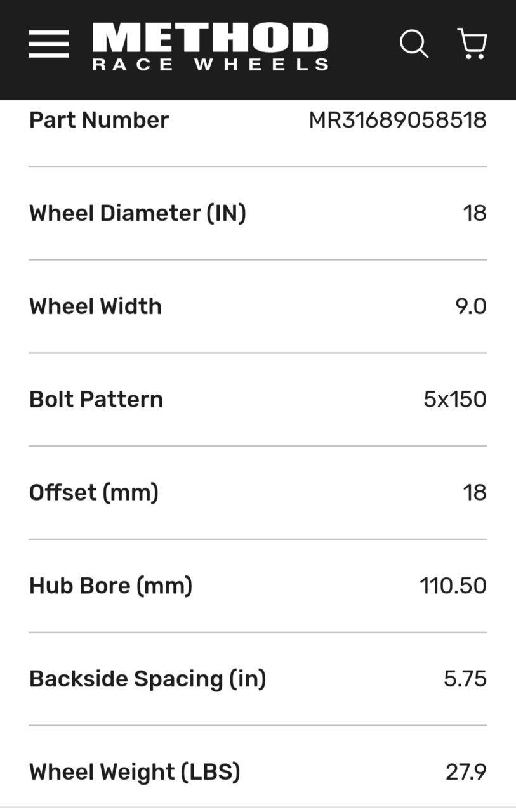Open the search magnifier icon
The height and width of the screenshot is (812, 516).
click(414, 45)
